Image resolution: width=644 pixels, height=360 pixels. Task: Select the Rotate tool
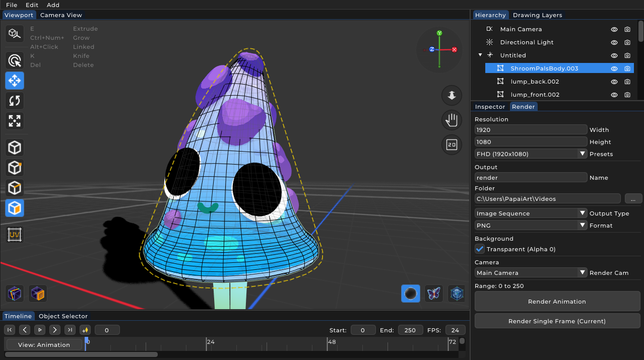click(14, 101)
